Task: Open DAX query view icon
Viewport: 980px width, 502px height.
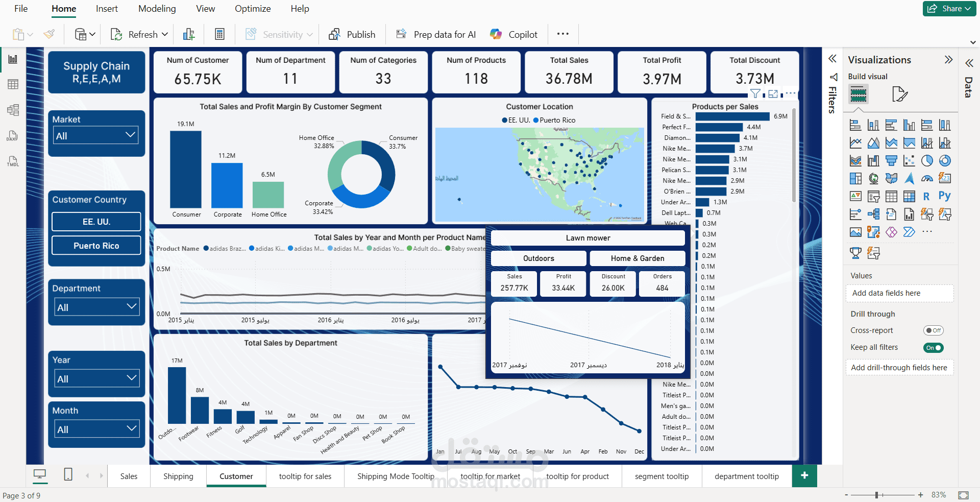Action: 13,136
